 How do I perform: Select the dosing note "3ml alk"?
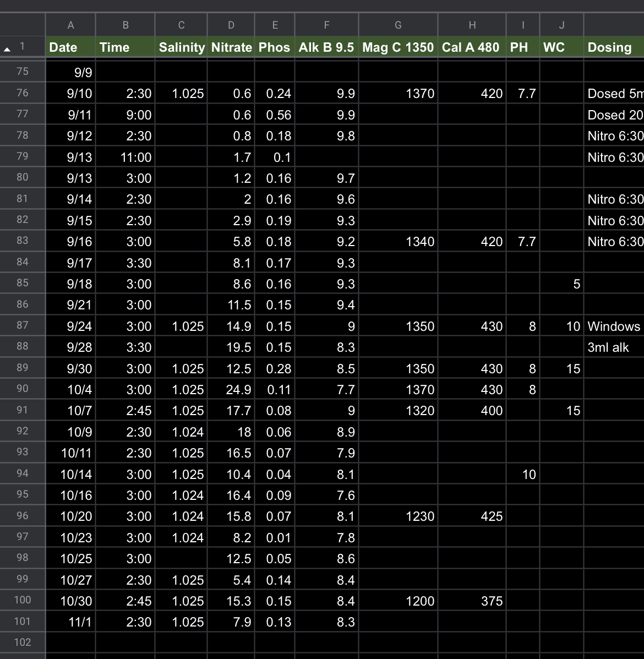[x=614, y=347]
